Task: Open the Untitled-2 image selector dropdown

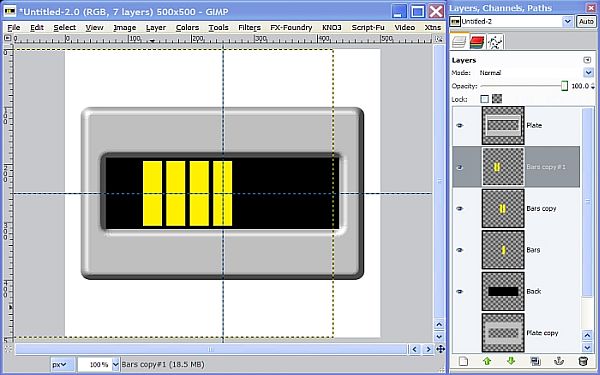Action: coord(567,22)
